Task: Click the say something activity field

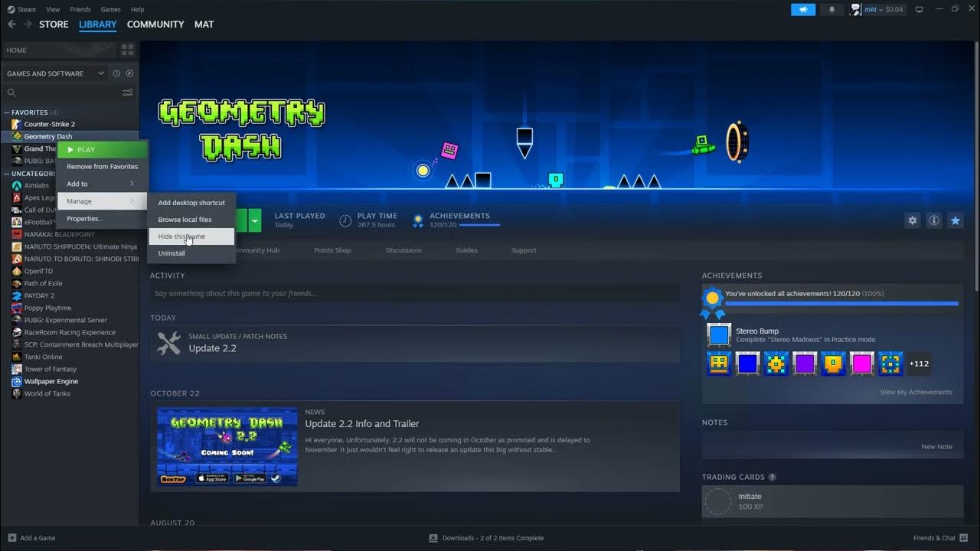Action: pyautogui.click(x=414, y=293)
